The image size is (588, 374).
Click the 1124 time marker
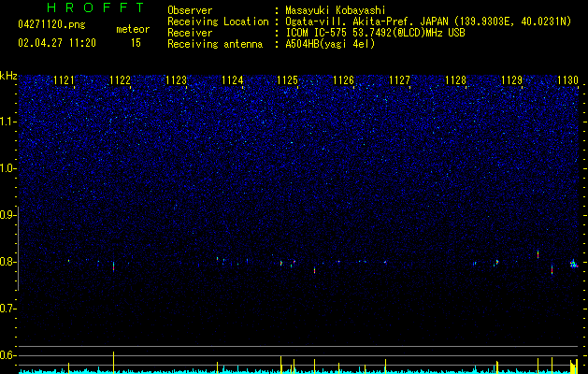click(233, 80)
